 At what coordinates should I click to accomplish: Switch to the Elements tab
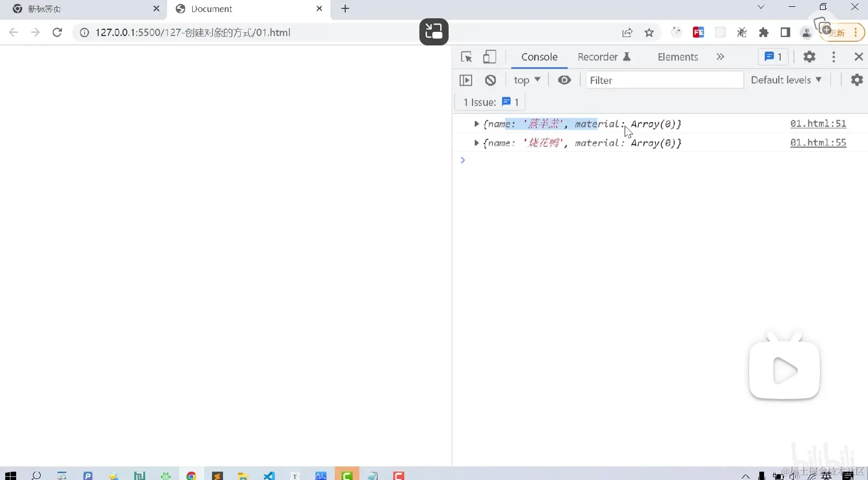coord(678,57)
